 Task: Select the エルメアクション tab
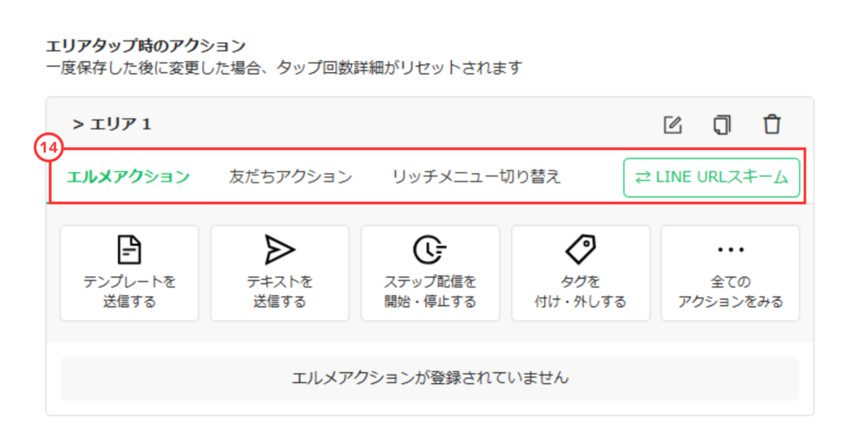pyautogui.click(x=128, y=177)
